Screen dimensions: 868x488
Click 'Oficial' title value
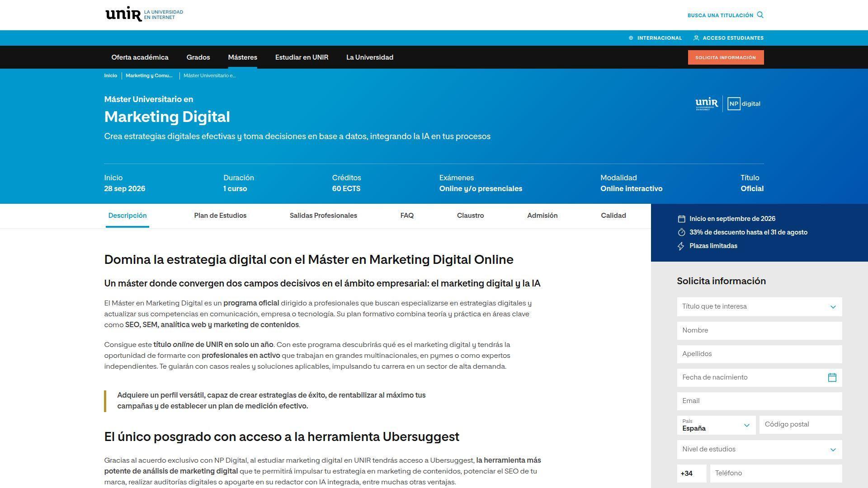[x=752, y=189]
